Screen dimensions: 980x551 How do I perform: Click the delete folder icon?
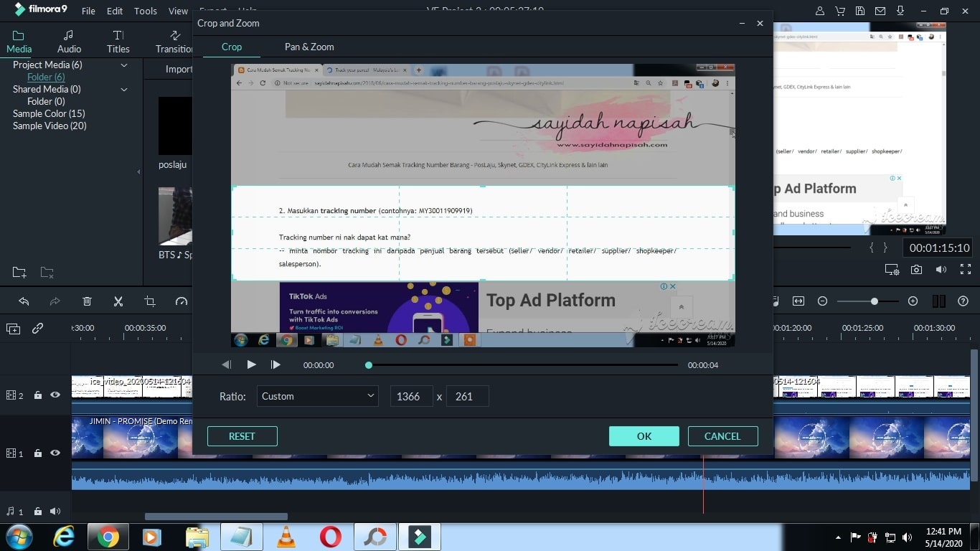47,272
